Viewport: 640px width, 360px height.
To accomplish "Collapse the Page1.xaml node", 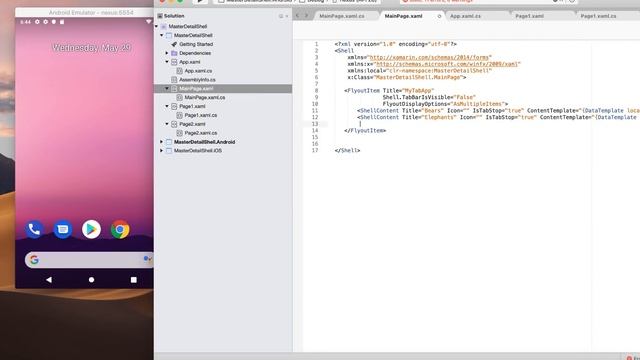I will pyautogui.click(x=167, y=106).
